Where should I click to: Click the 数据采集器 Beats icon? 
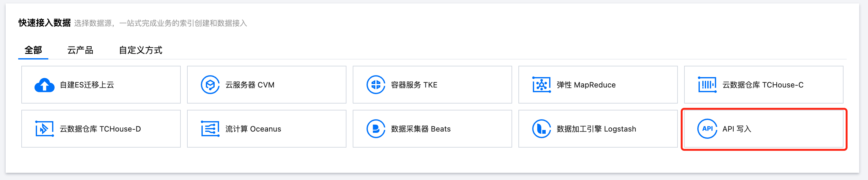point(376,129)
